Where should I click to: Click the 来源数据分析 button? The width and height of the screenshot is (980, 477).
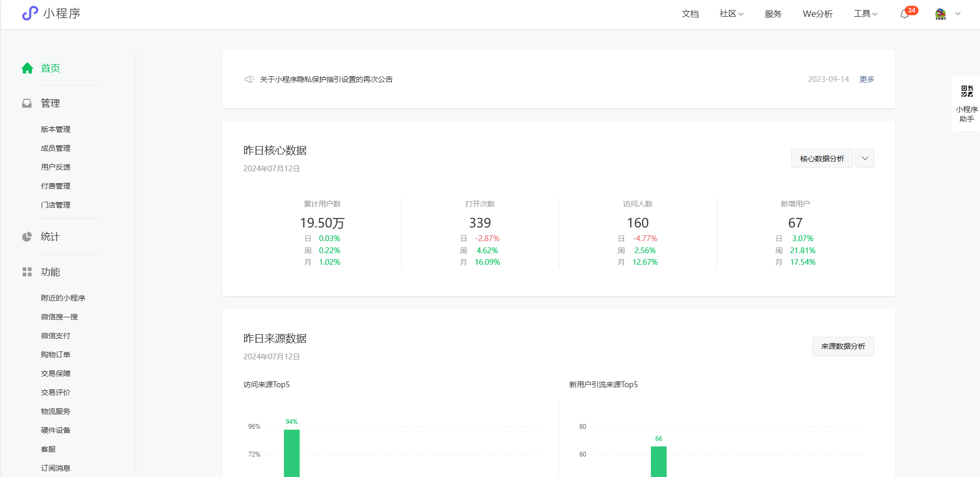[843, 346]
